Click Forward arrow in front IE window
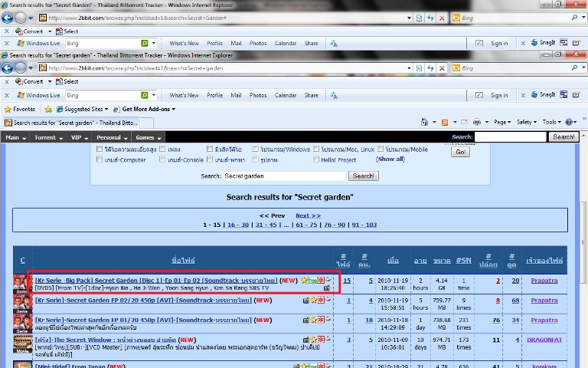The height and width of the screenshot is (368, 588). pos(21,68)
